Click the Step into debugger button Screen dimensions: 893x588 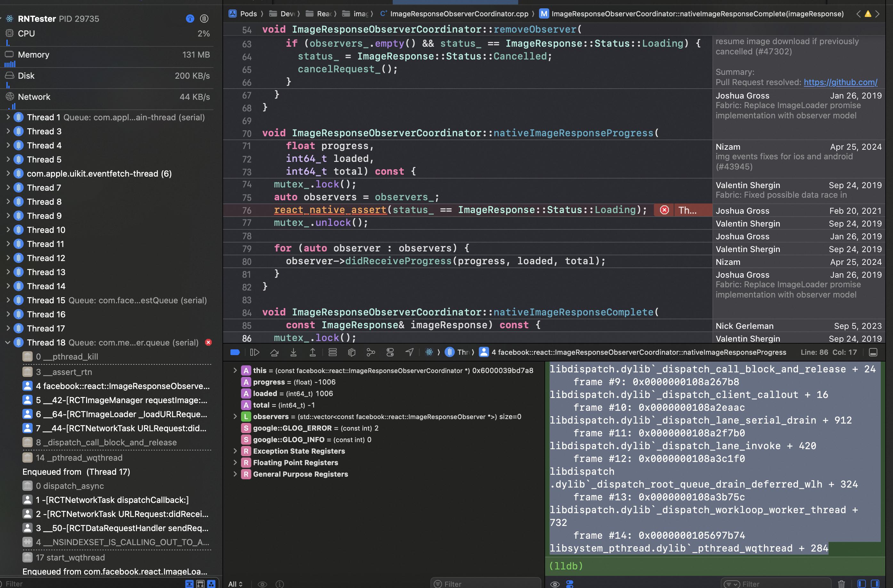[x=294, y=352]
